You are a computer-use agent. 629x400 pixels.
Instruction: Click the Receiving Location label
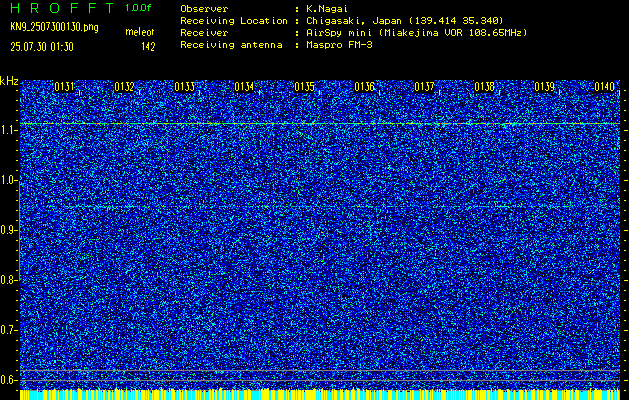pos(234,21)
